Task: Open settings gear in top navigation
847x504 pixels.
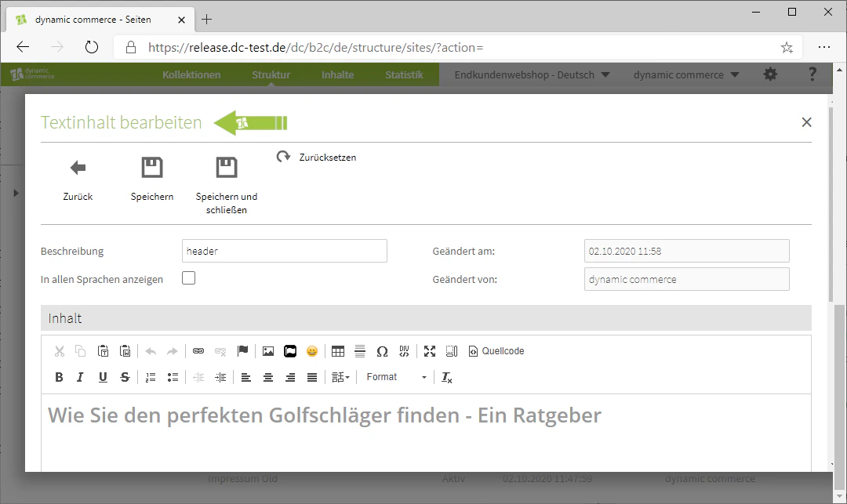Action: click(770, 74)
